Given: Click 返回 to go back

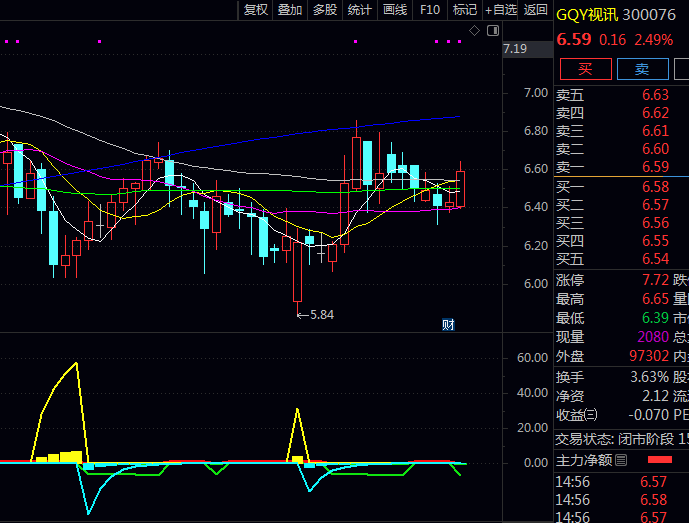Looking at the screenshot, I should tap(536, 10).
